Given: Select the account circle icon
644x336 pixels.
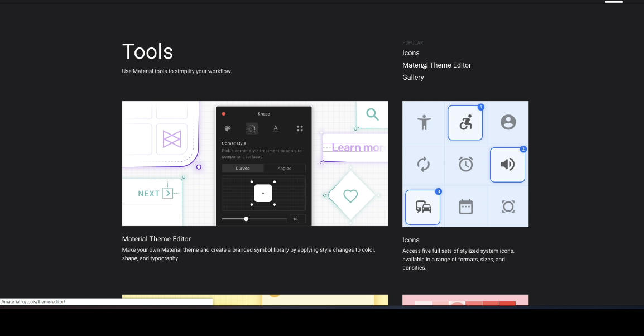Looking at the screenshot, I should (x=508, y=122).
